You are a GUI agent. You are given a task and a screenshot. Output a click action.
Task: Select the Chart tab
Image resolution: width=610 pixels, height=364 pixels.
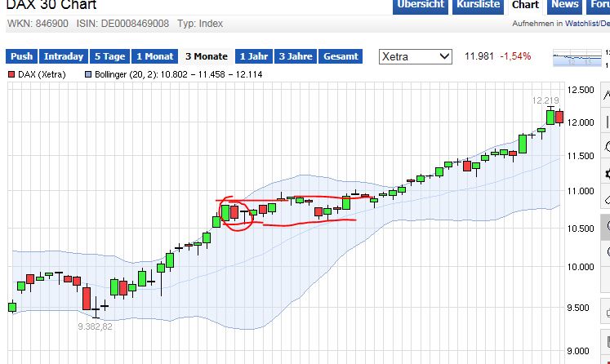[x=526, y=6]
